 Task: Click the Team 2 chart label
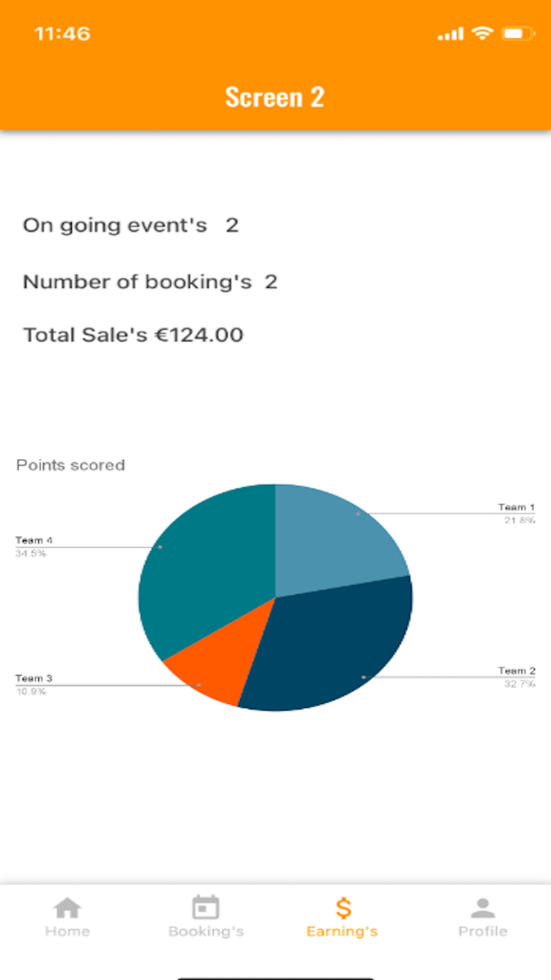516,671
